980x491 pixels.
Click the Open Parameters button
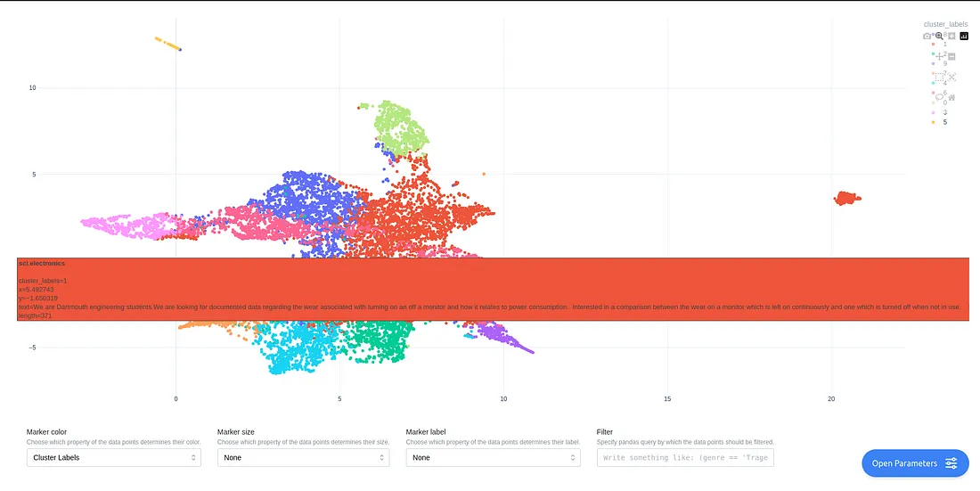(x=915, y=463)
